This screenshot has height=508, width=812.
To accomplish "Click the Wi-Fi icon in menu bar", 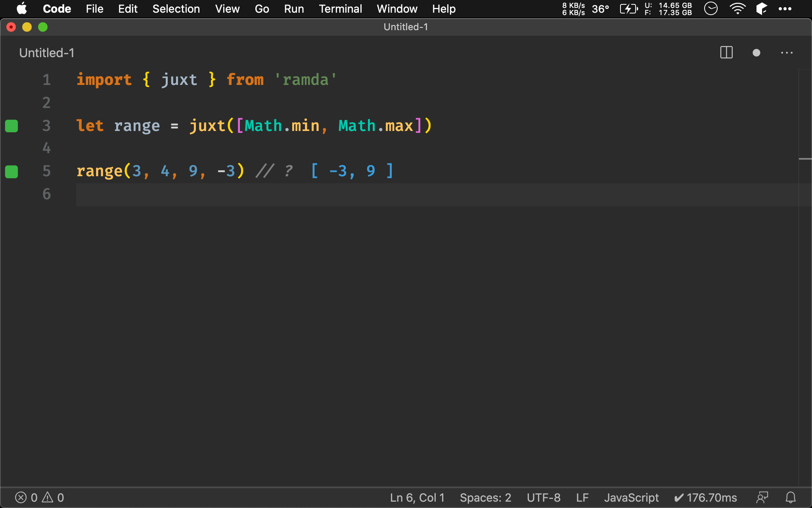I will [x=737, y=9].
